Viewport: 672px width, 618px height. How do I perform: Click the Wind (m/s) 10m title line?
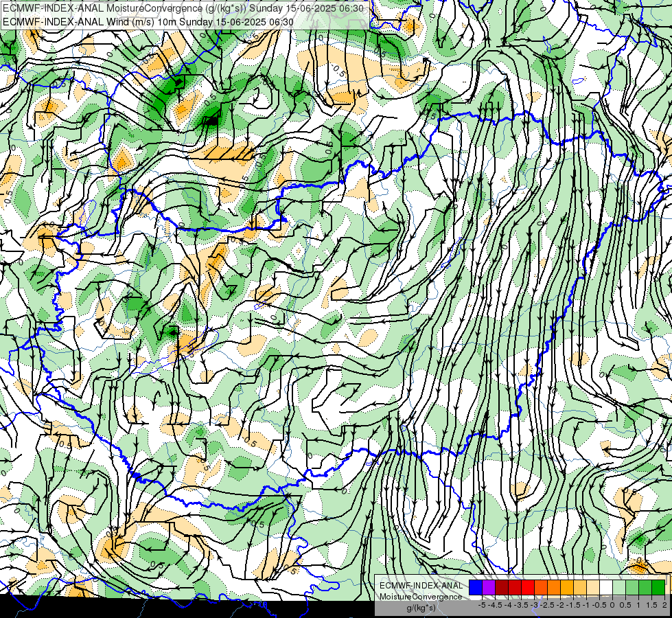click(148, 22)
